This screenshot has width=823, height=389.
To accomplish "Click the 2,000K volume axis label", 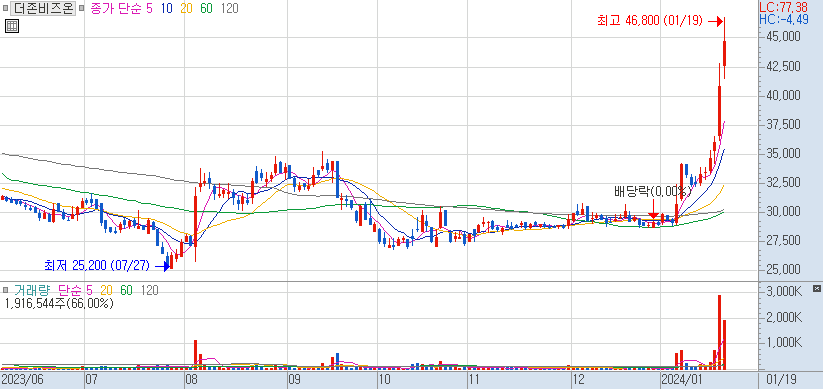I will point(783,318).
